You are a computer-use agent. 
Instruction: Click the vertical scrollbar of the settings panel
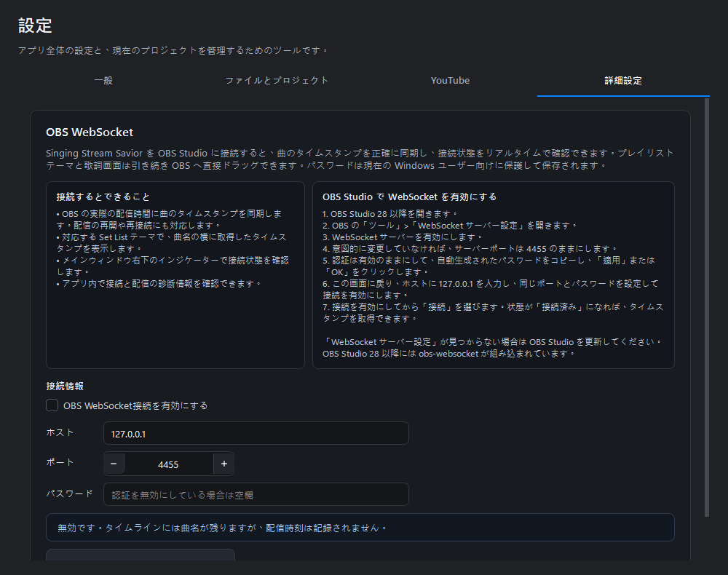707,307
